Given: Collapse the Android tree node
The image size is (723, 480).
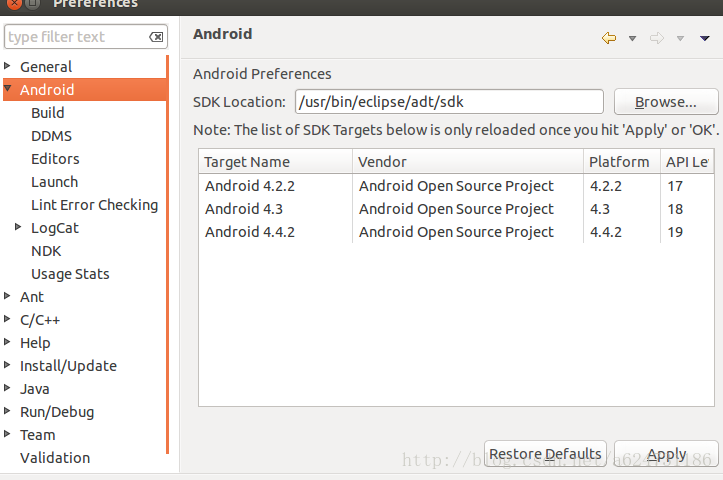Looking at the screenshot, I should pos(7,88).
